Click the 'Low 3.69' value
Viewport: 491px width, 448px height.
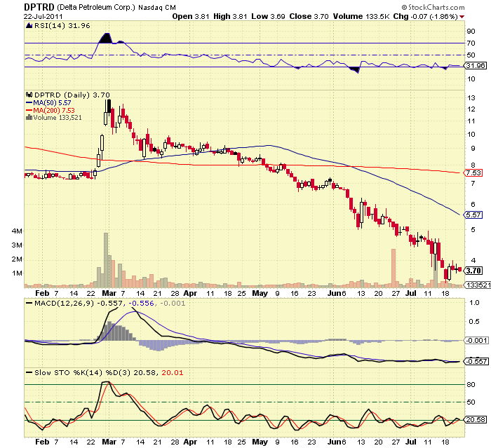coord(268,16)
